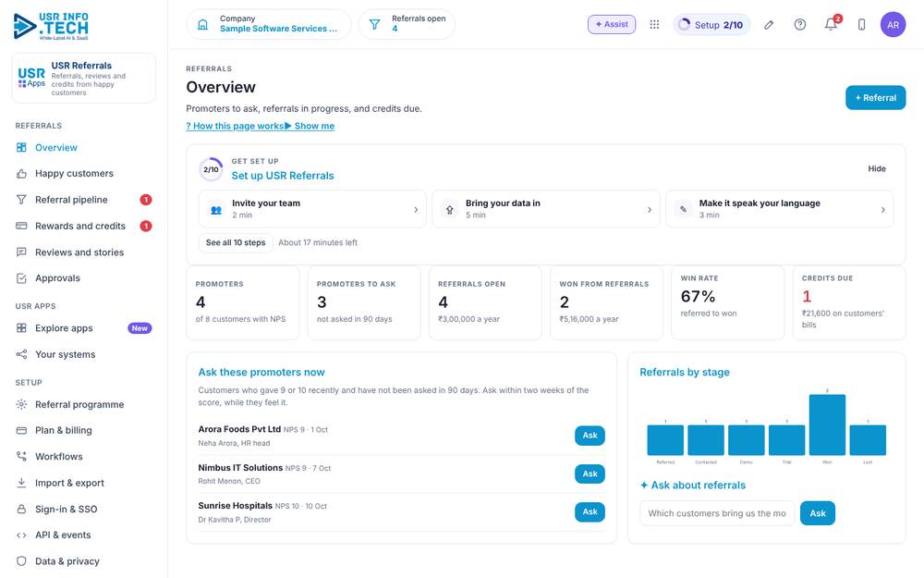Click the Referral programme gear icon
This screenshot has width=924, height=578.
(x=21, y=405)
